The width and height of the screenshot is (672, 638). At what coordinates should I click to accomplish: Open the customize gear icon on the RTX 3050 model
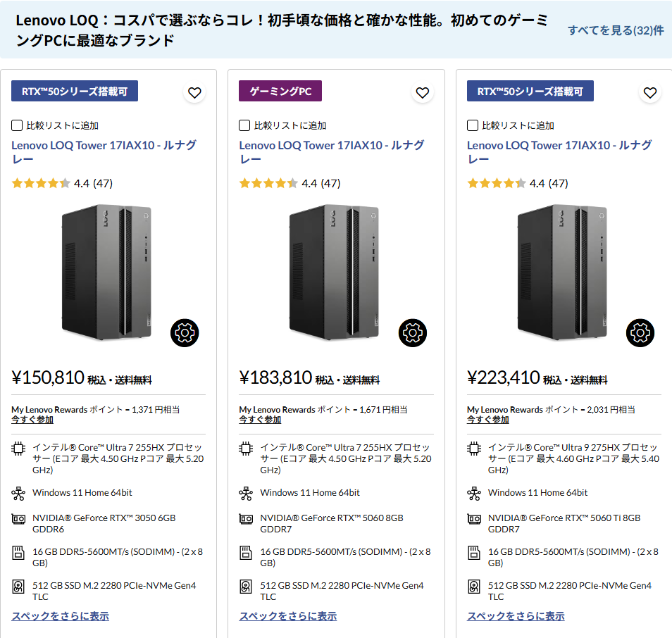pyautogui.click(x=185, y=332)
